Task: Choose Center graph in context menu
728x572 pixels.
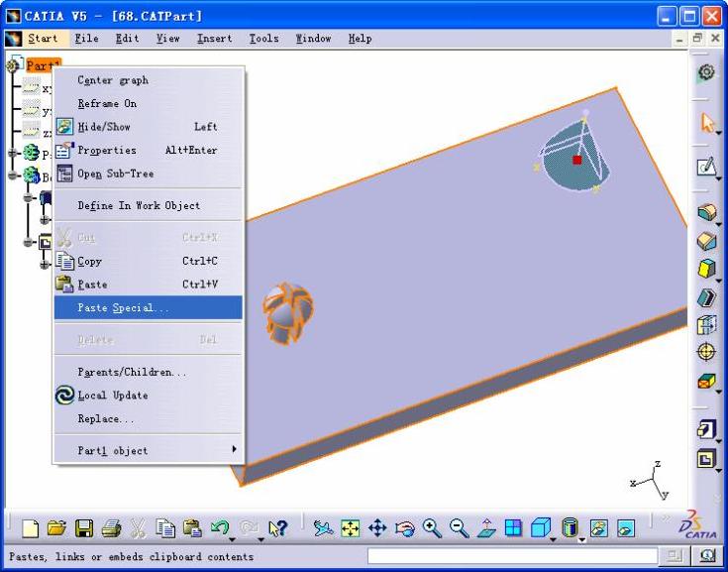Action: tap(149, 80)
